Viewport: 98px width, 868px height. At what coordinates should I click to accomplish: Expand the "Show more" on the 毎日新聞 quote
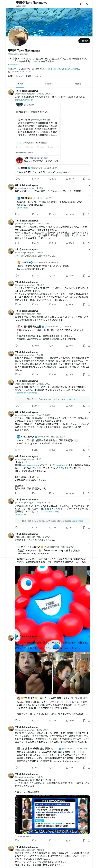[22, 208]
